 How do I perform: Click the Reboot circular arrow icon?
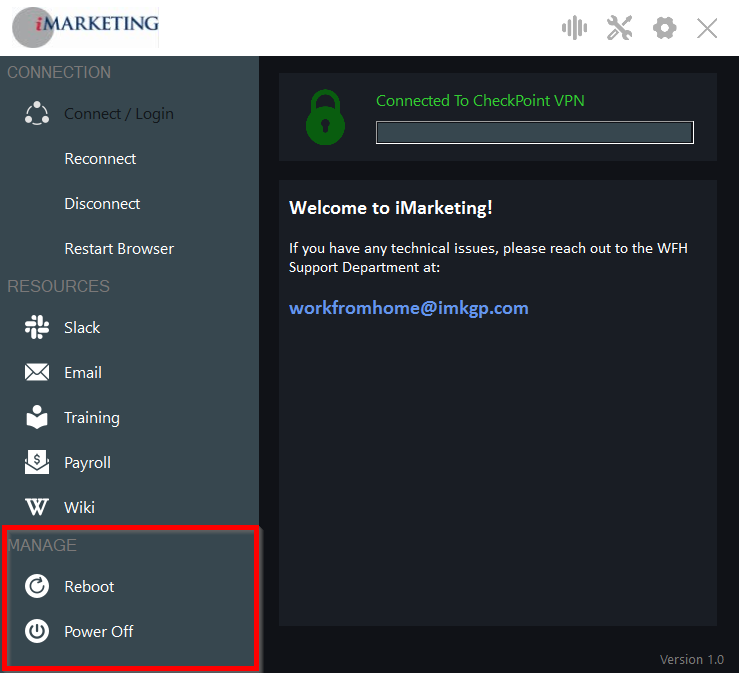coord(37,587)
